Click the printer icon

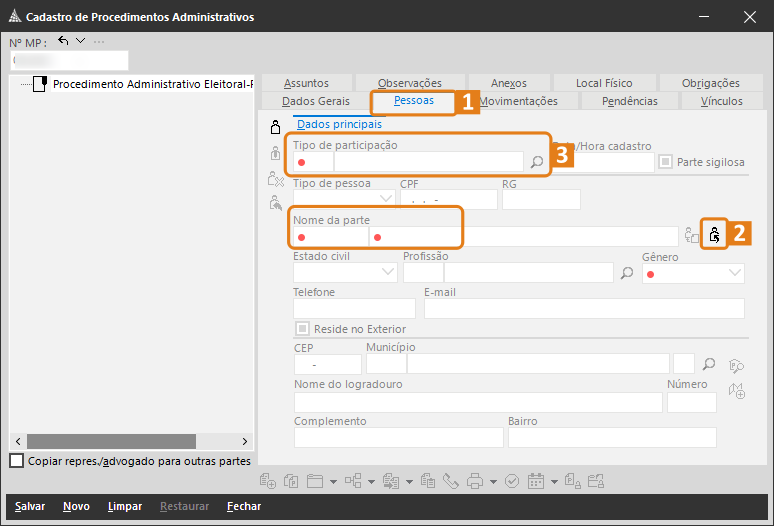475,481
